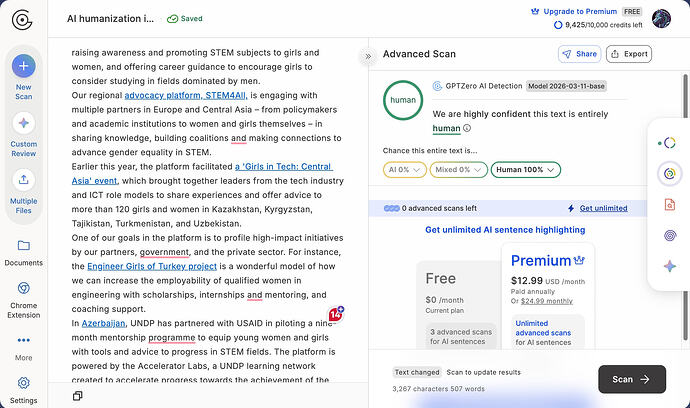This screenshot has height=408, width=690.
Task: Click the red 14 suggestions badge
Action: pos(336,314)
